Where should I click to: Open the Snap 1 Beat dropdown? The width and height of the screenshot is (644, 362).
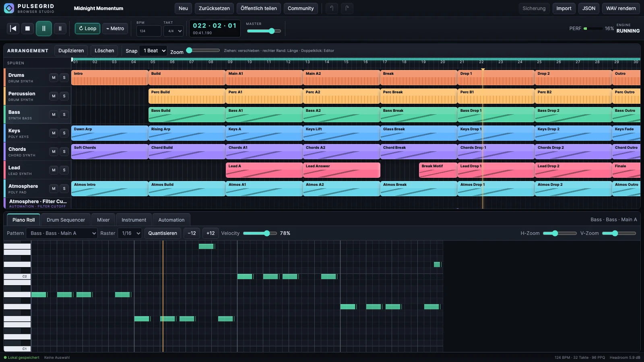point(153,51)
